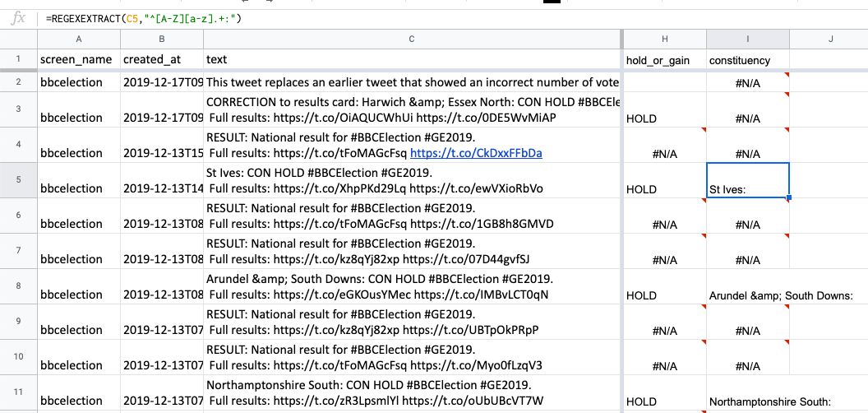Click the "screen_name" header cell
This screenshot has width=868, height=413.
(79, 60)
